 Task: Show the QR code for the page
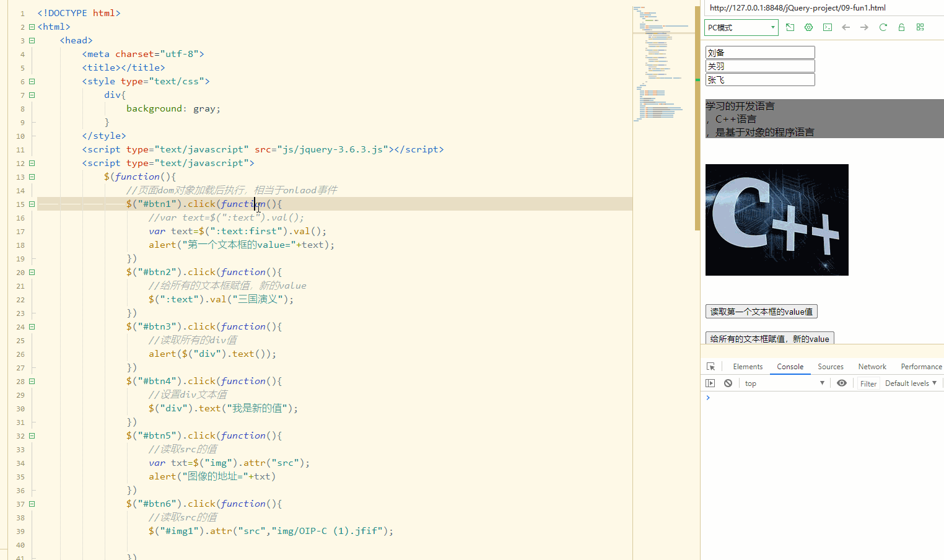pos(920,27)
